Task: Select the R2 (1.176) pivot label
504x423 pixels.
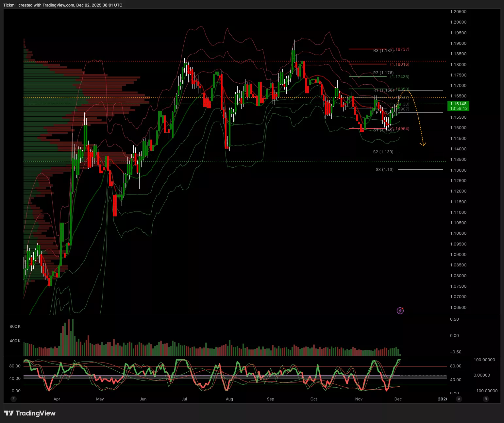Action: point(383,73)
